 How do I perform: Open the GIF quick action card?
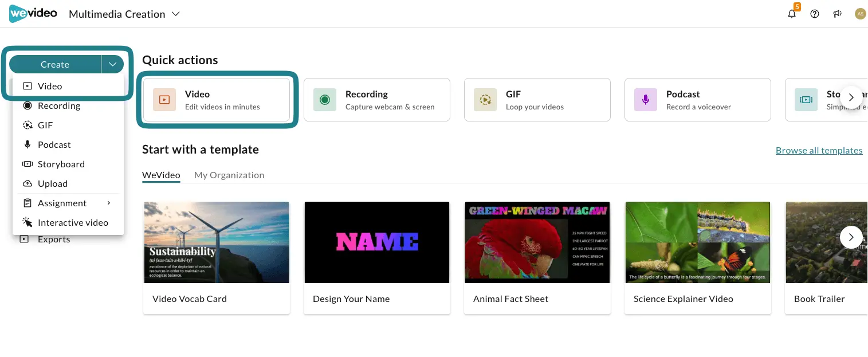tap(537, 100)
